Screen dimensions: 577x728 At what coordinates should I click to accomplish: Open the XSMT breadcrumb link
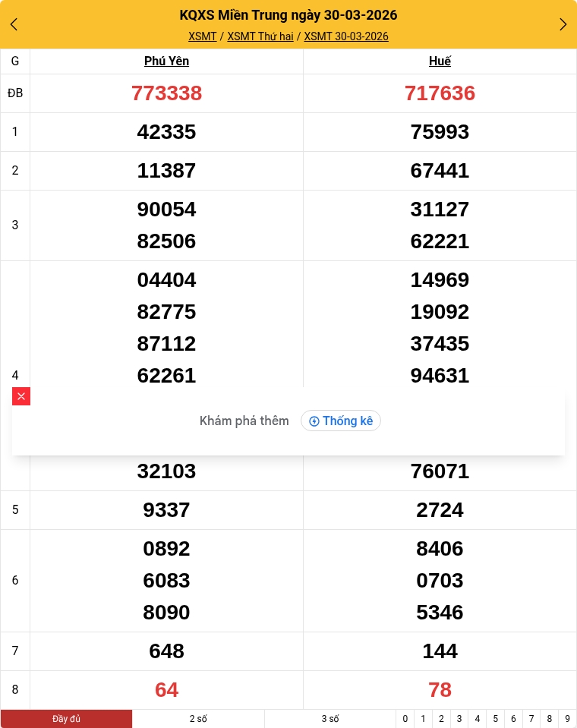coord(203,36)
